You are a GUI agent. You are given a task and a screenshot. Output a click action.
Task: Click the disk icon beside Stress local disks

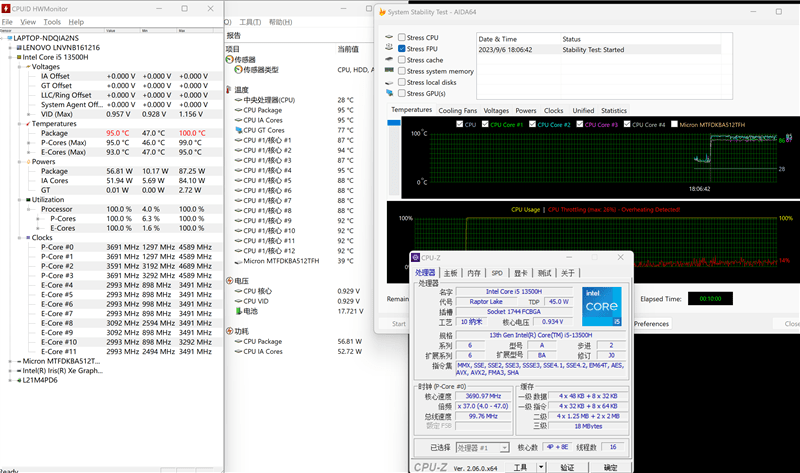coord(389,82)
